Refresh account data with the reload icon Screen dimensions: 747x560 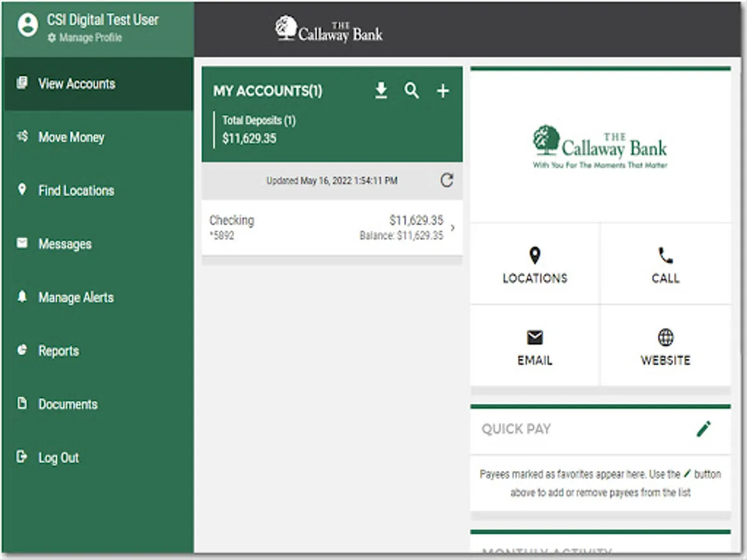point(446,180)
